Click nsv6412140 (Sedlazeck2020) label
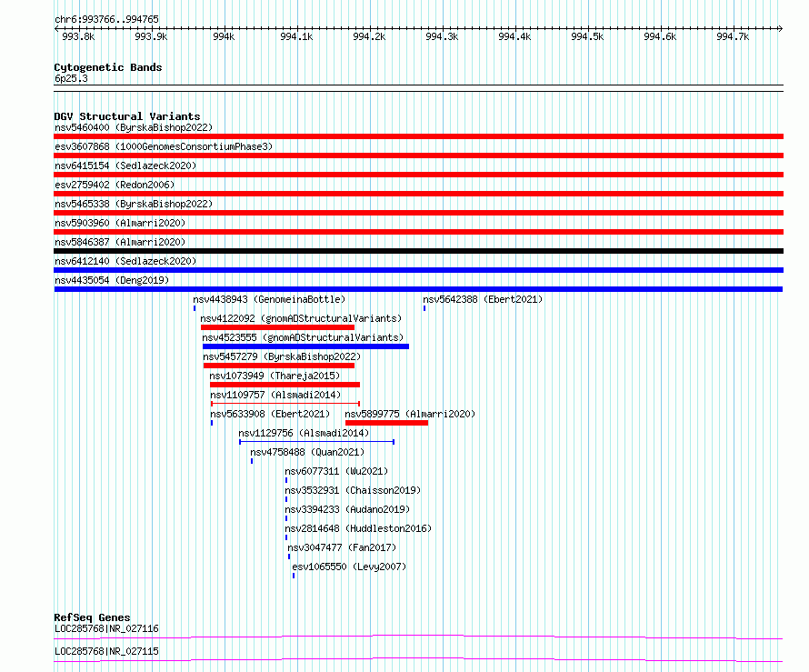 pos(125,261)
